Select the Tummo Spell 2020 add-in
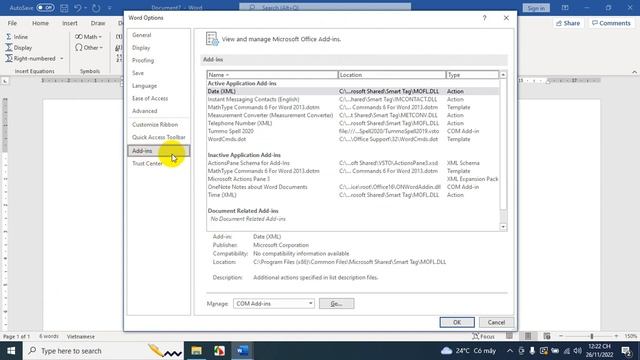Screen dimensions: 640x360 [353, 131]
